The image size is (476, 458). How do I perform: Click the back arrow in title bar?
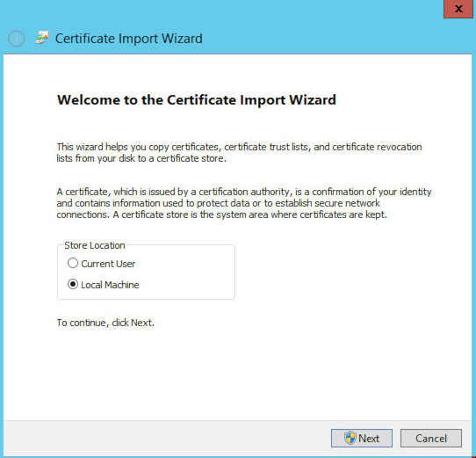coord(16,39)
